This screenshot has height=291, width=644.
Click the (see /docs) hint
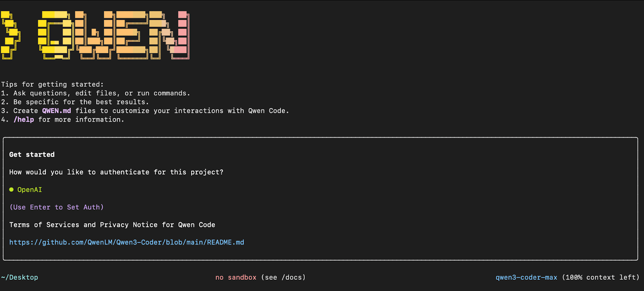283,277
